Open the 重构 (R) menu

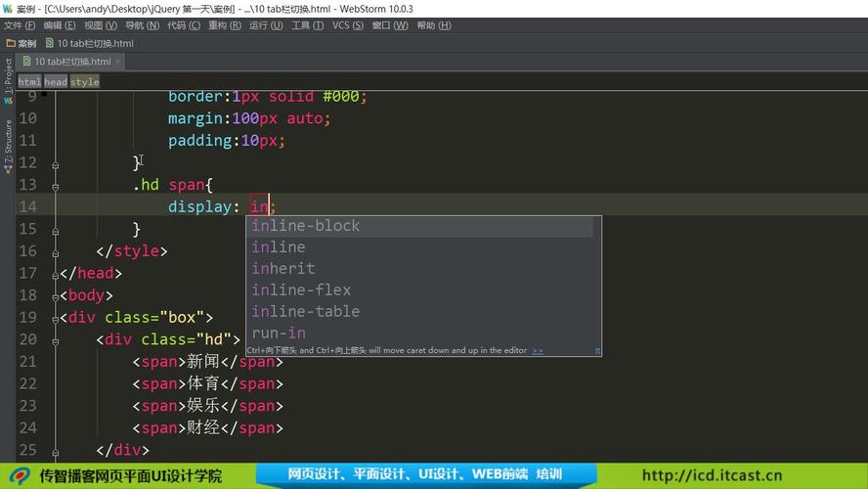pos(224,25)
